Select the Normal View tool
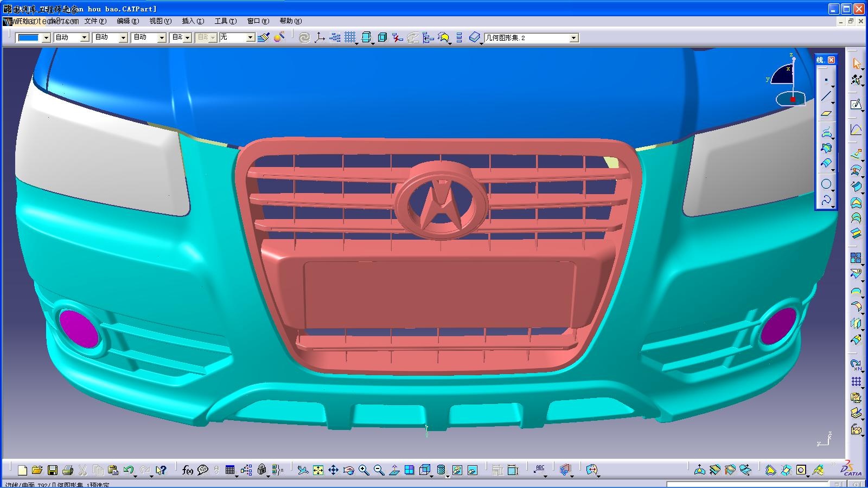Viewport: 868px width, 488px height. (394, 470)
